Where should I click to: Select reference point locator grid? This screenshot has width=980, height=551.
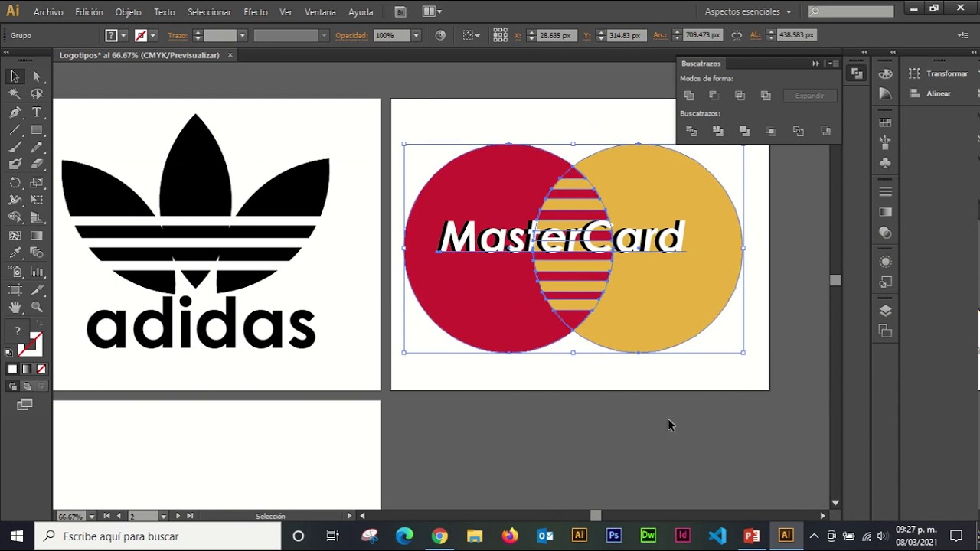[x=500, y=35]
